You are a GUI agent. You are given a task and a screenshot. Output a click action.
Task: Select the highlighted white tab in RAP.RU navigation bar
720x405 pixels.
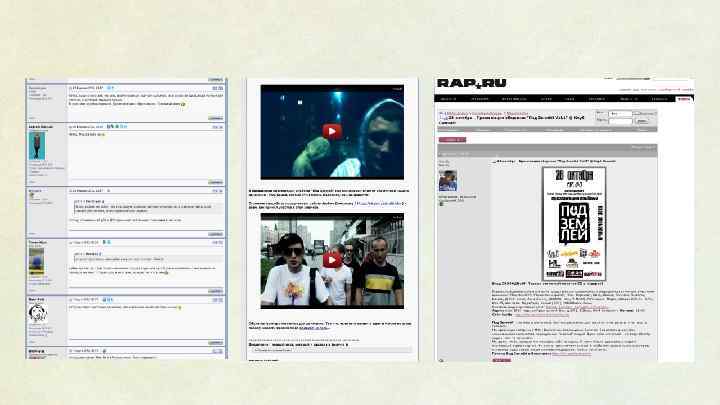coord(684,99)
